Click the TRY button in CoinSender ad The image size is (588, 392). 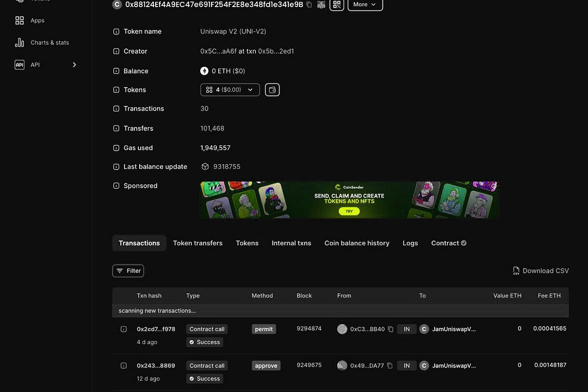pos(349,211)
